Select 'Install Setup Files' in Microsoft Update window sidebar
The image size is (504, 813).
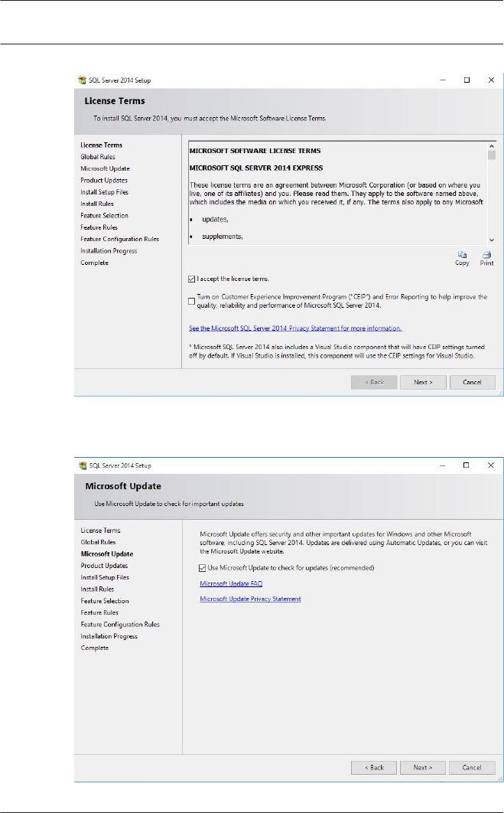(105, 577)
